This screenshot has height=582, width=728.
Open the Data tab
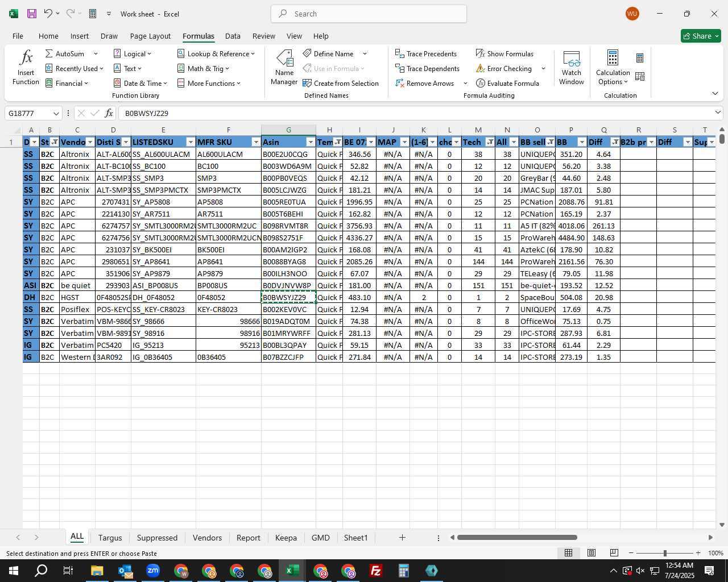[233, 36]
